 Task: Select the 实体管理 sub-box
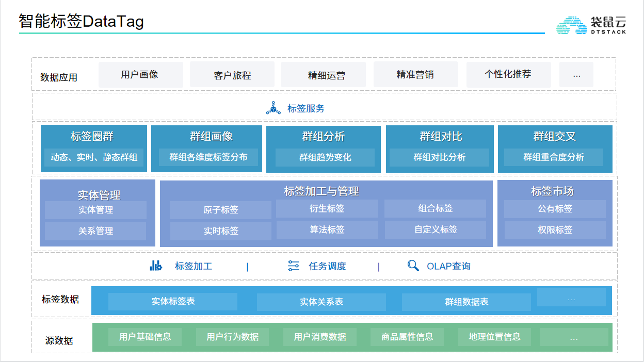coord(95,210)
